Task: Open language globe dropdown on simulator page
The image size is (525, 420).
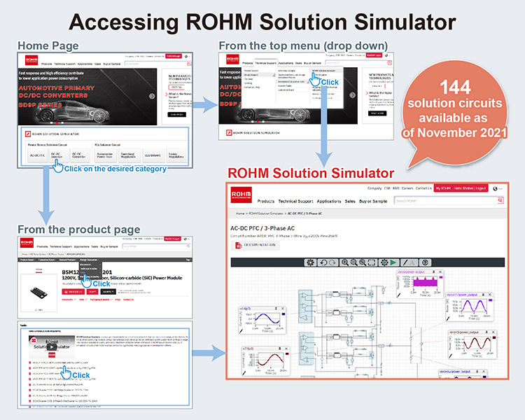Action: (498, 188)
